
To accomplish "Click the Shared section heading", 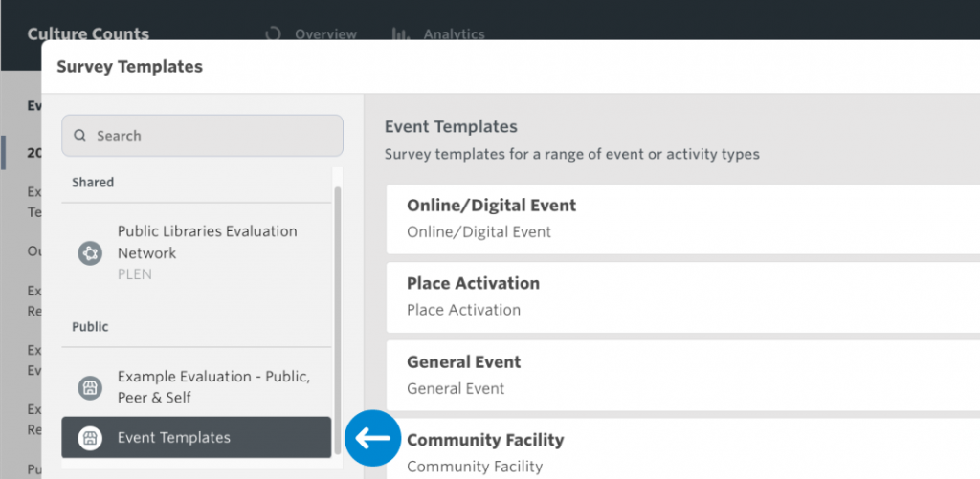I will tap(93, 183).
